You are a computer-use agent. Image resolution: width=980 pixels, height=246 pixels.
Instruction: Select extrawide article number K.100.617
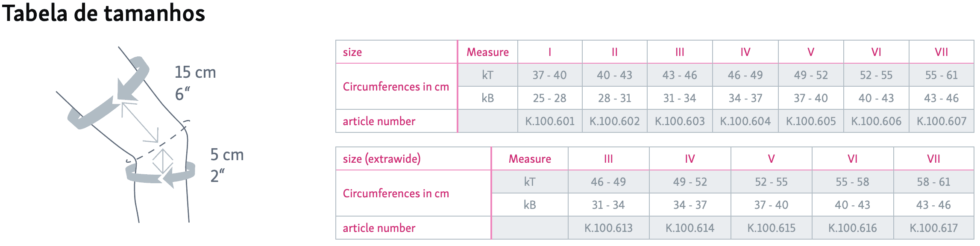(933, 228)
